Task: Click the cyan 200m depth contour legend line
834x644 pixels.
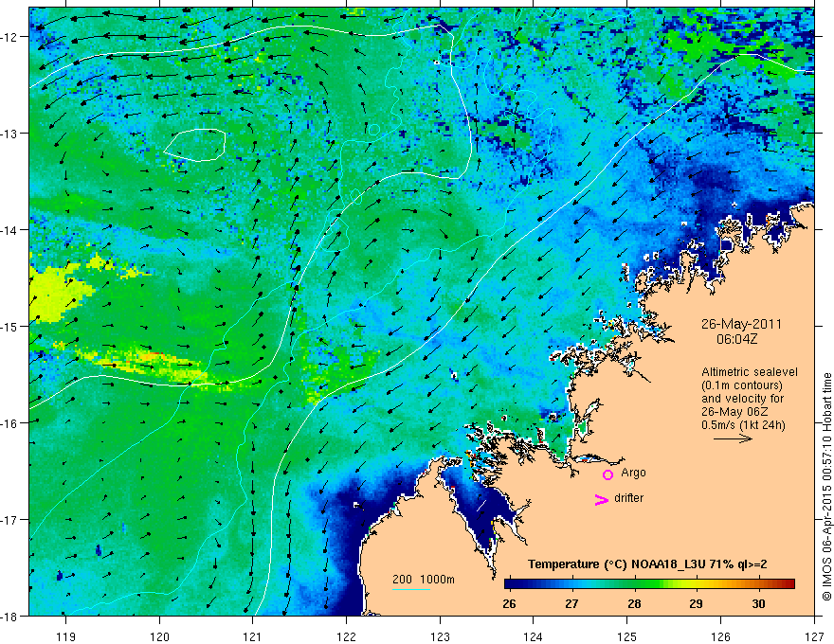Action: click(x=410, y=589)
